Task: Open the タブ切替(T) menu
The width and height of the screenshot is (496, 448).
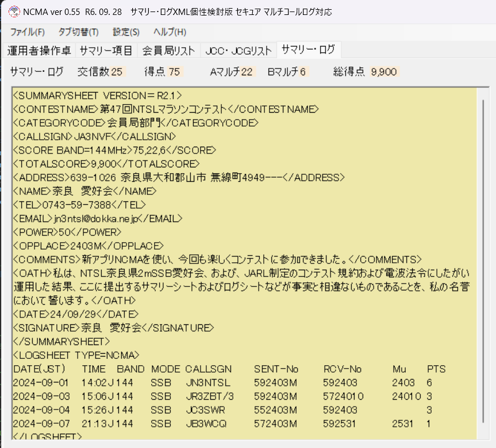Action: (78, 32)
